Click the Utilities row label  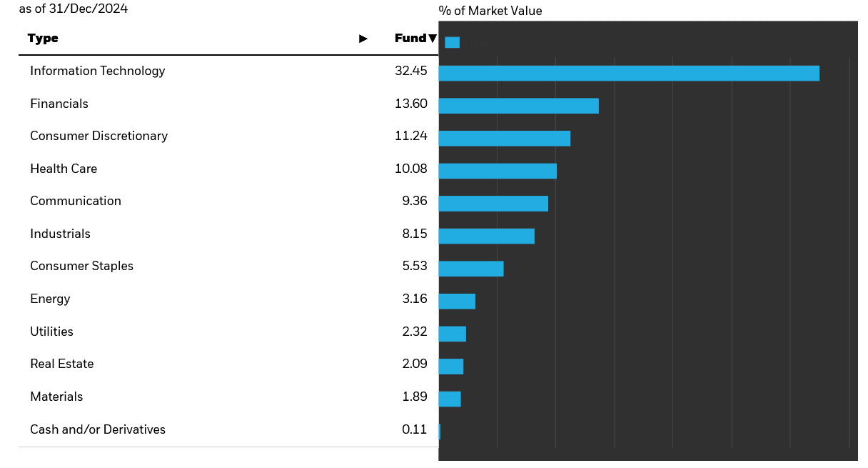[51, 332]
